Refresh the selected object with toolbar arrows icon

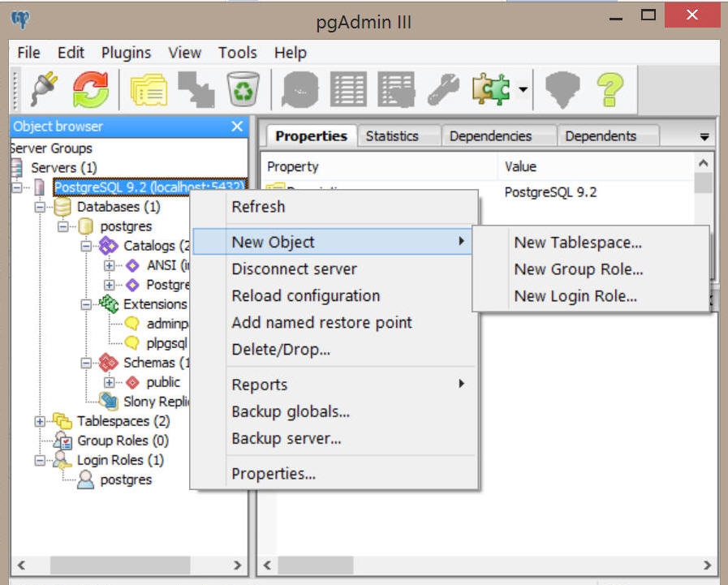91,89
